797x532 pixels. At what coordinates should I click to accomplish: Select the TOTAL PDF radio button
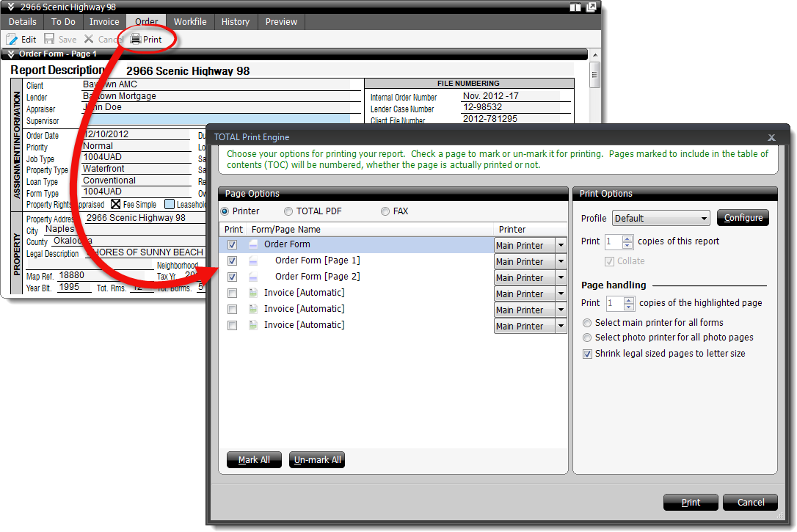[288, 211]
